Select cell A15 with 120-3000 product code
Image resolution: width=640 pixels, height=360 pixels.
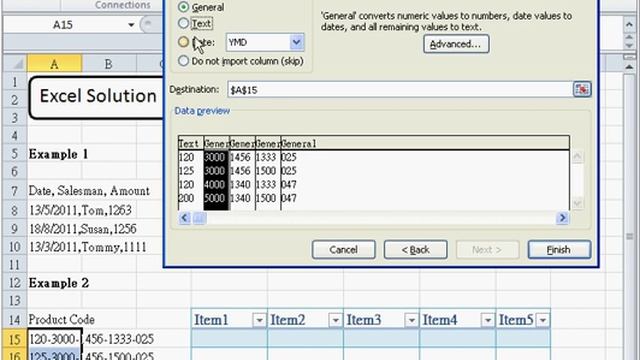(54, 339)
